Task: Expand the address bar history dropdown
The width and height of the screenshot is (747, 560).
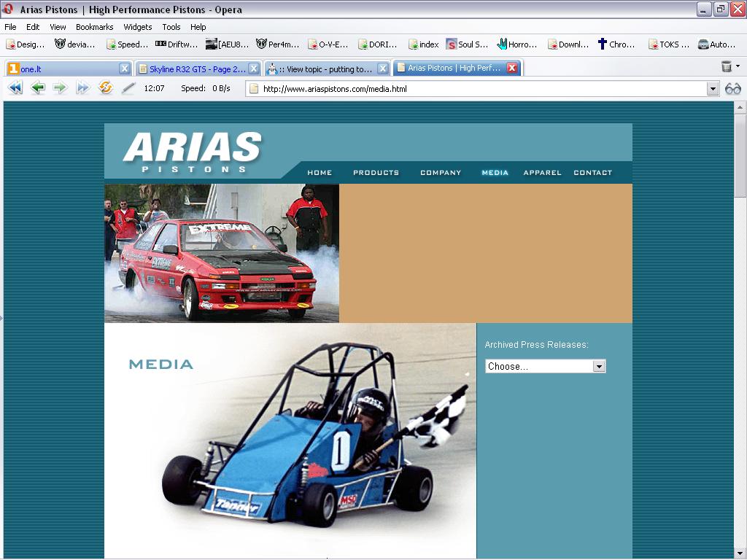Action: (713, 89)
